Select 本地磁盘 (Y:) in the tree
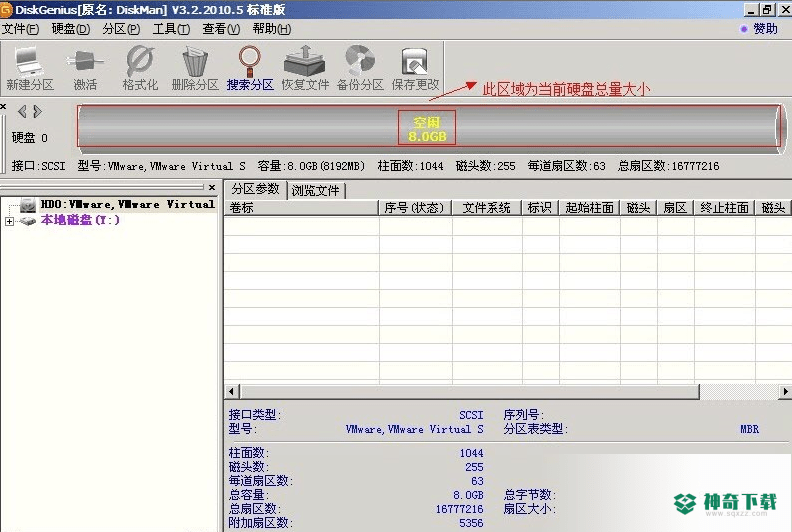Viewport: 792px width, 532px height. [x=80, y=220]
